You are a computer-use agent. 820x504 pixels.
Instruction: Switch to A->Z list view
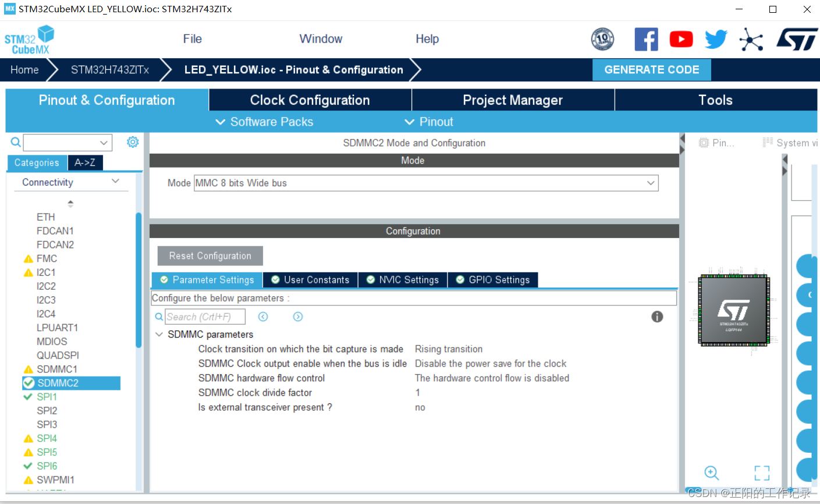click(85, 163)
